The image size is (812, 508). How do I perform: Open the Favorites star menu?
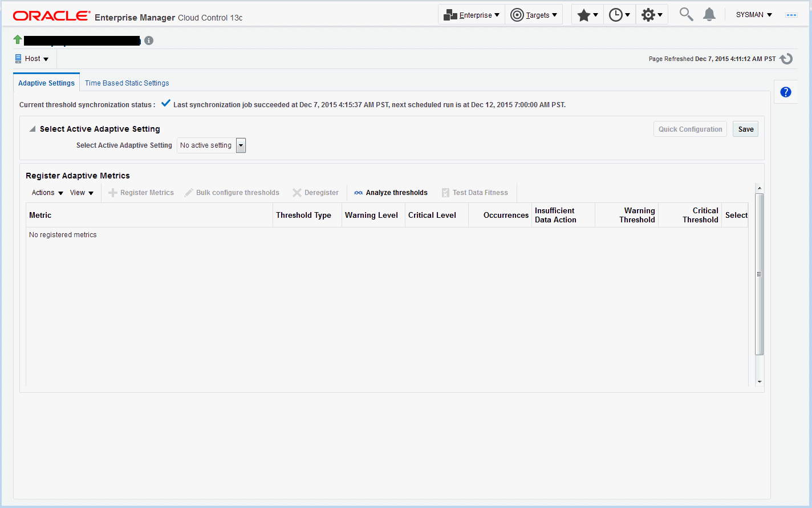pyautogui.click(x=587, y=15)
